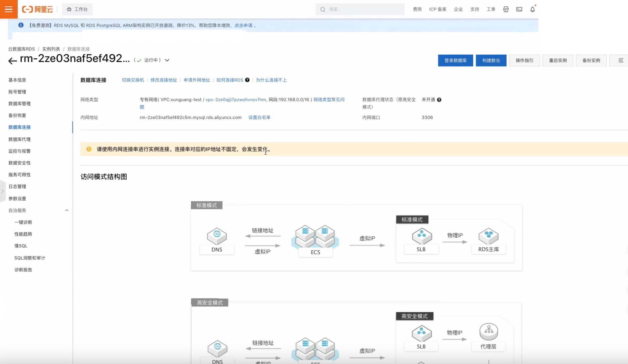
Task: Open the 工作台 home button
Action: pos(77,9)
